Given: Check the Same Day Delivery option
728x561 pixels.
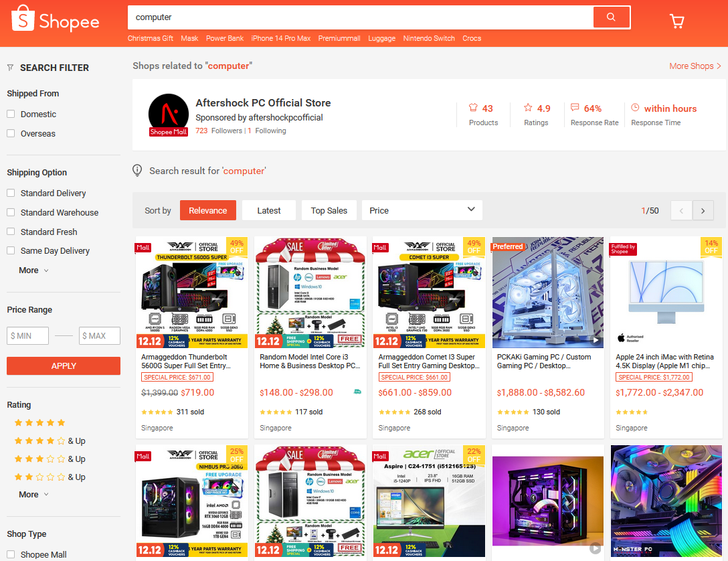Looking at the screenshot, I should 11,250.
